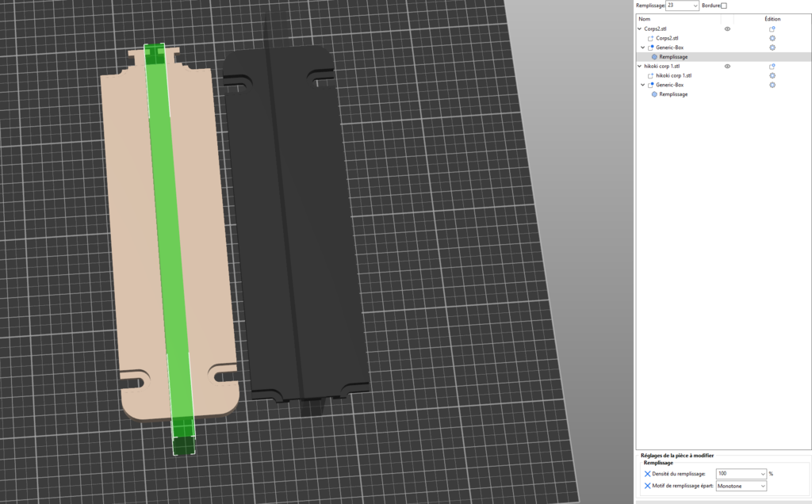Remove the Motif de remplissage épart override
This screenshot has width=812, height=504.
coord(647,486)
